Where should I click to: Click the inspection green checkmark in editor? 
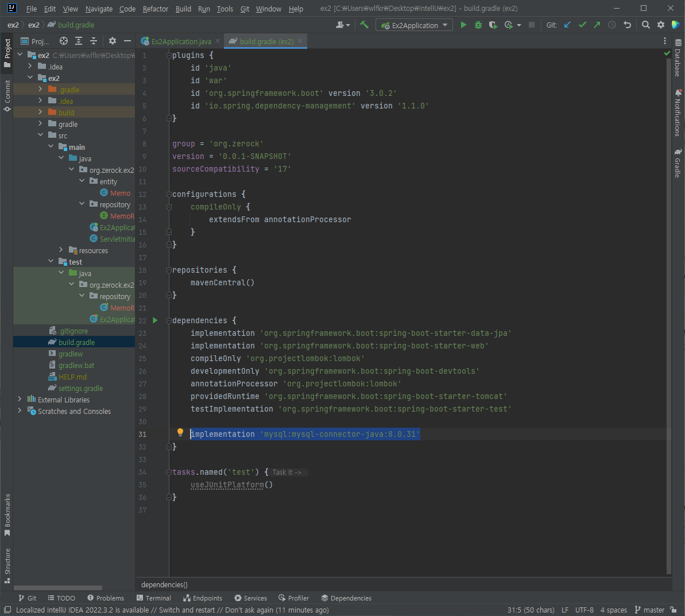667,53
